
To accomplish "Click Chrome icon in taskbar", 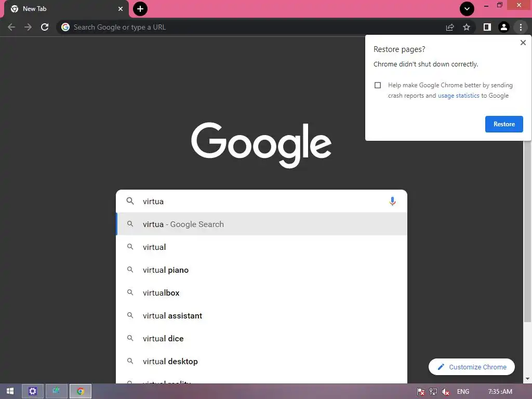I will [x=81, y=391].
